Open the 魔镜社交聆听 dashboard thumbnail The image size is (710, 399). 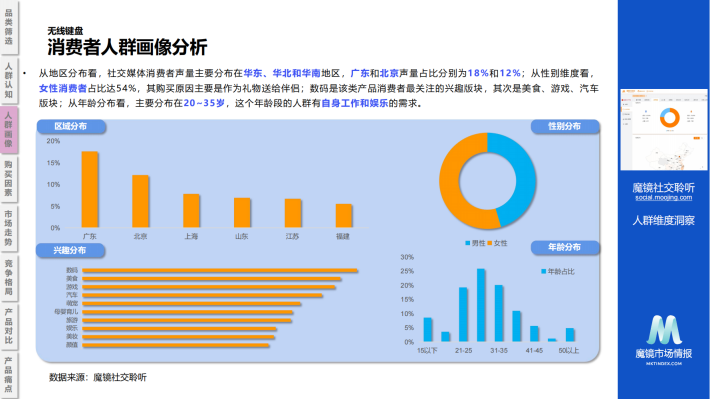(x=663, y=130)
